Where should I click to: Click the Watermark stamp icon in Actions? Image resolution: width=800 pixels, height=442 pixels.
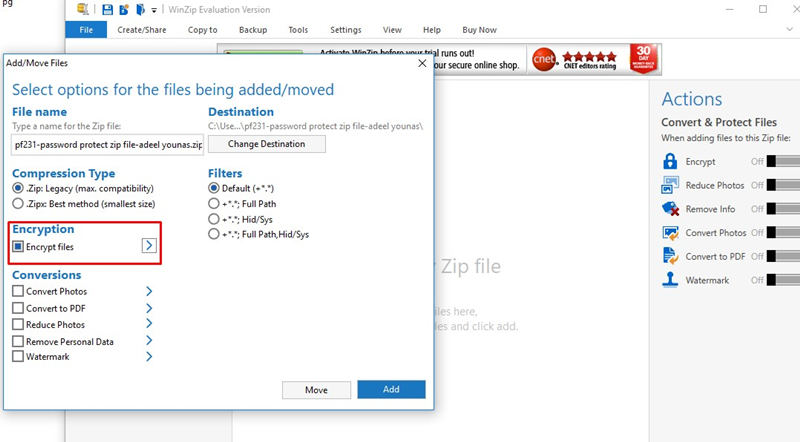[x=670, y=281]
